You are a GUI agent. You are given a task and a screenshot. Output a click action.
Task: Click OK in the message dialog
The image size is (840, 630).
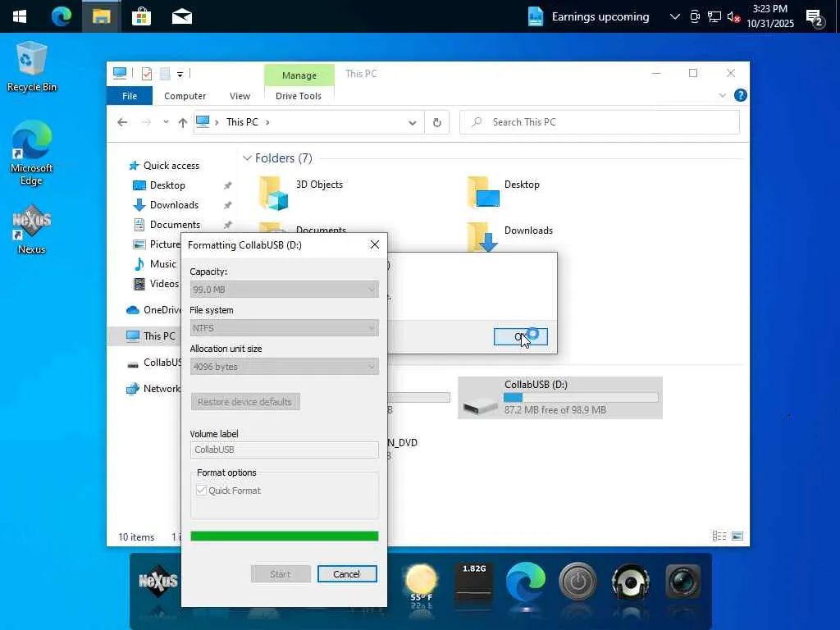click(520, 336)
